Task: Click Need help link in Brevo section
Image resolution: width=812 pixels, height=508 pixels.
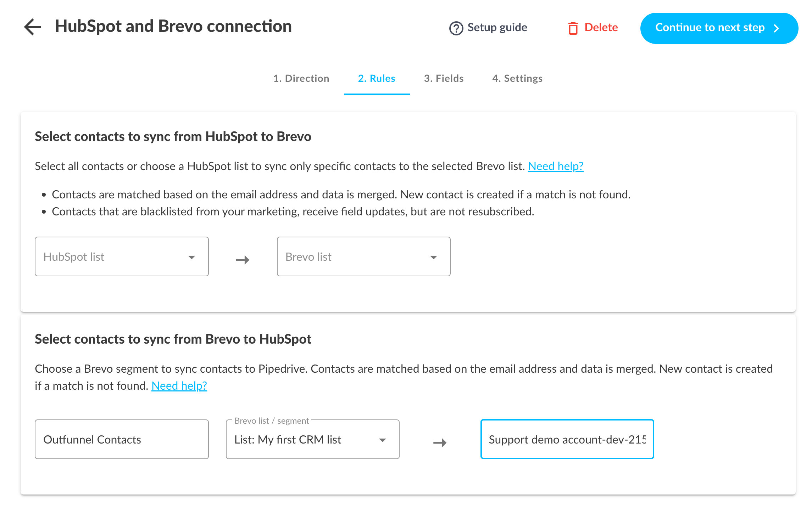Action: [179, 386]
